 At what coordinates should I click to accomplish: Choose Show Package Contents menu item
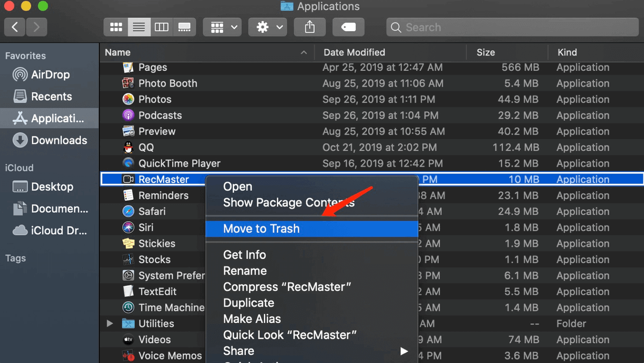[312, 202]
